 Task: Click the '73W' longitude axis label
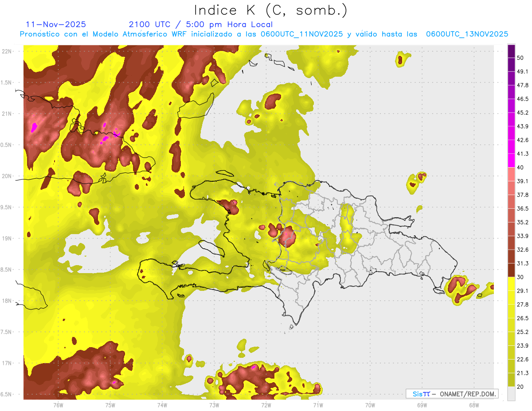pyautogui.click(x=214, y=405)
